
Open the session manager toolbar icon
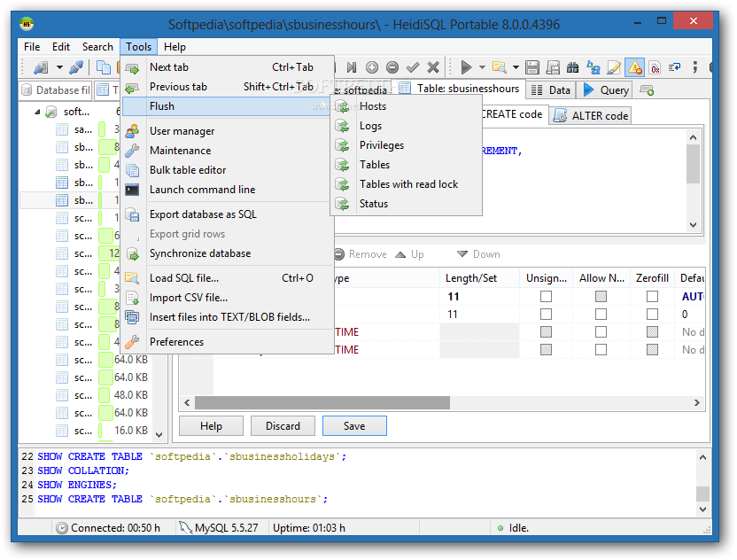tap(41, 67)
